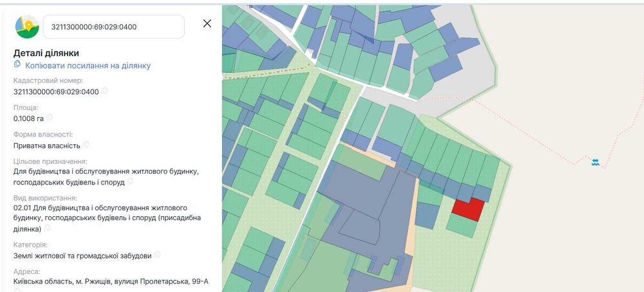Copy the 'Приватна власність' ownership value
The height and width of the screenshot is (292, 644).
tap(86, 145)
